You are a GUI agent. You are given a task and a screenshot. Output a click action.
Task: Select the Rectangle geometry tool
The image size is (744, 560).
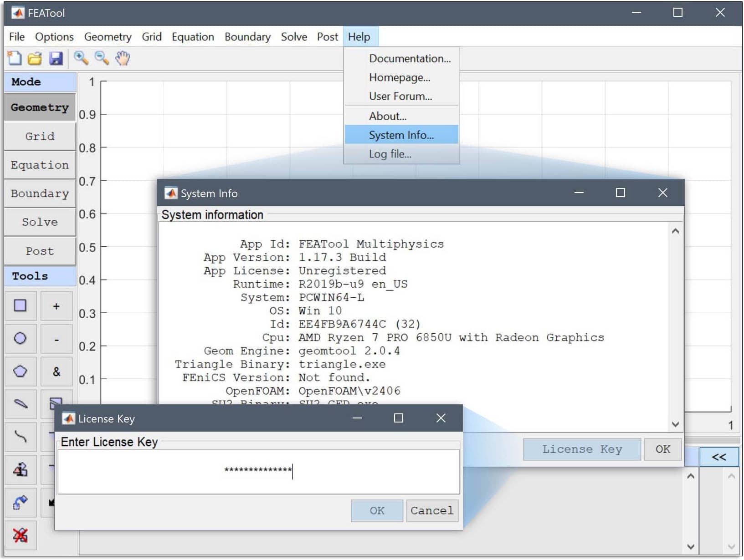tap(20, 306)
